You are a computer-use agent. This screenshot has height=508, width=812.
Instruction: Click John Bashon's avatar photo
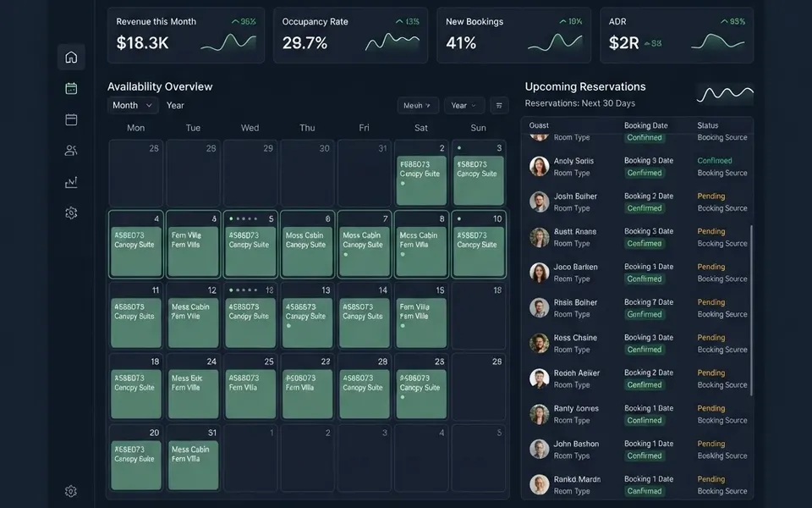tap(539, 449)
